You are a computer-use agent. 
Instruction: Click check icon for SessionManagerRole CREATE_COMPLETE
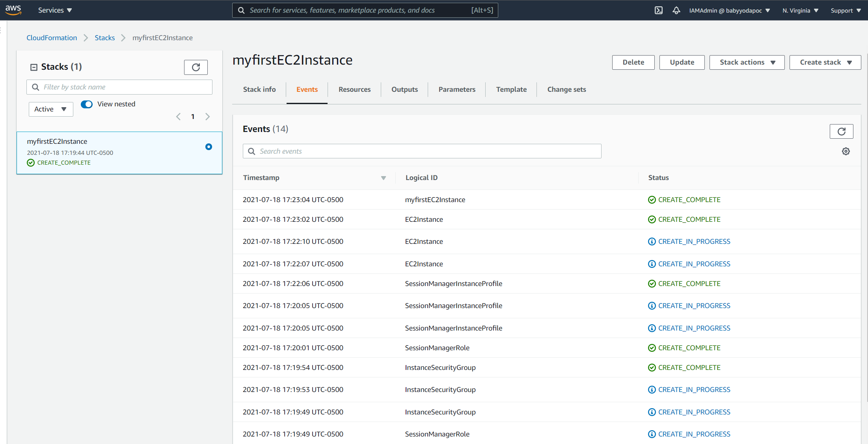652,348
